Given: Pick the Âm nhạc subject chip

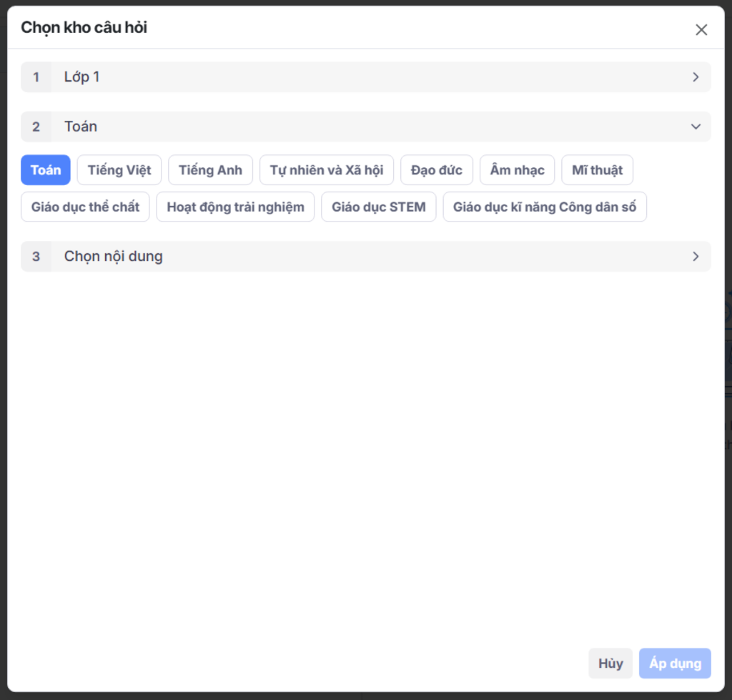Looking at the screenshot, I should (x=517, y=170).
